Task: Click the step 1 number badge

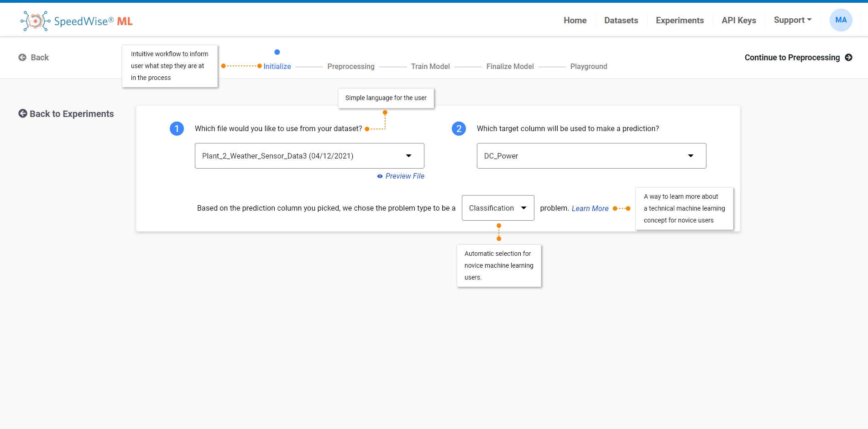Action: coord(177,129)
